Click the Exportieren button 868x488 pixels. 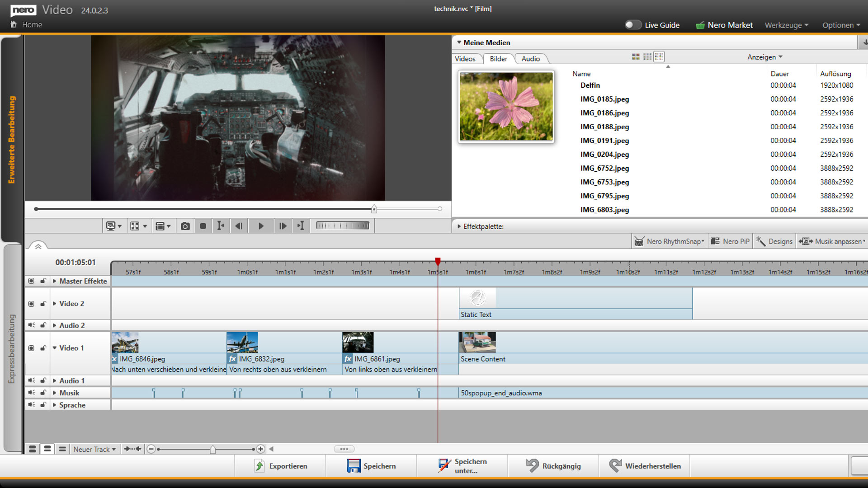280,466
